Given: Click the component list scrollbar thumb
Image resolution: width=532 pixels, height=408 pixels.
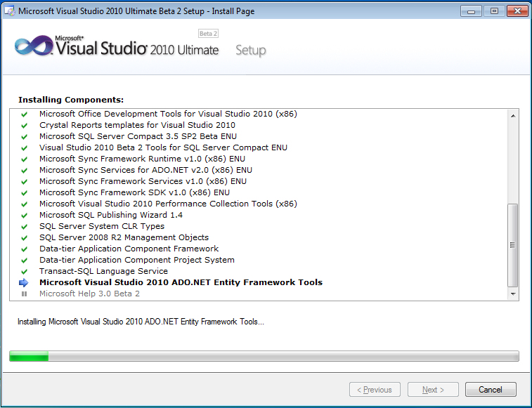Looking at the screenshot, I should (512, 244).
